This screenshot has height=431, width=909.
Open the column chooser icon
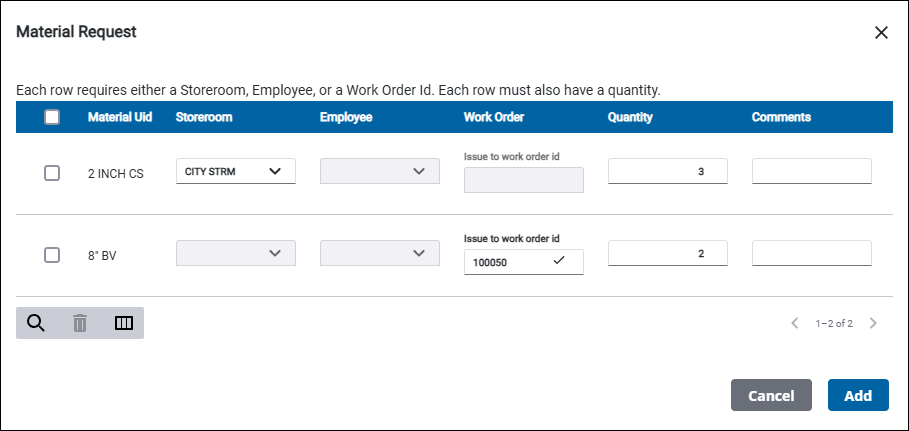(124, 323)
